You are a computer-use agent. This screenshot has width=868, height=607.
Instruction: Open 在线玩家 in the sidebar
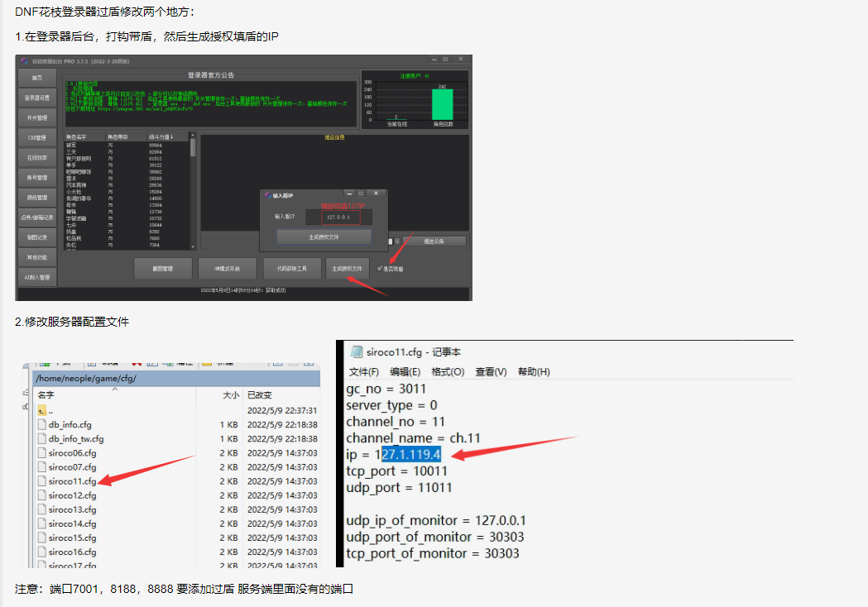pyautogui.click(x=37, y=158)
